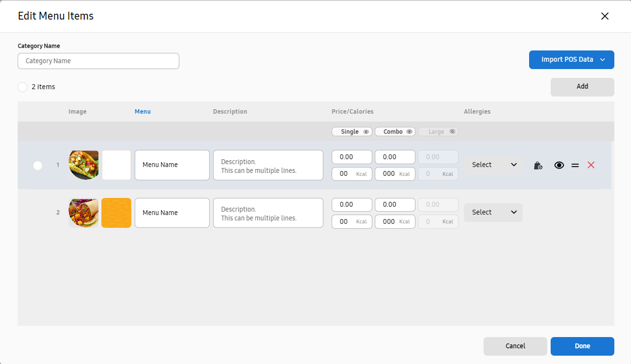
Task: Hide the Single price column eye icon
Action: tap(366, 132)
